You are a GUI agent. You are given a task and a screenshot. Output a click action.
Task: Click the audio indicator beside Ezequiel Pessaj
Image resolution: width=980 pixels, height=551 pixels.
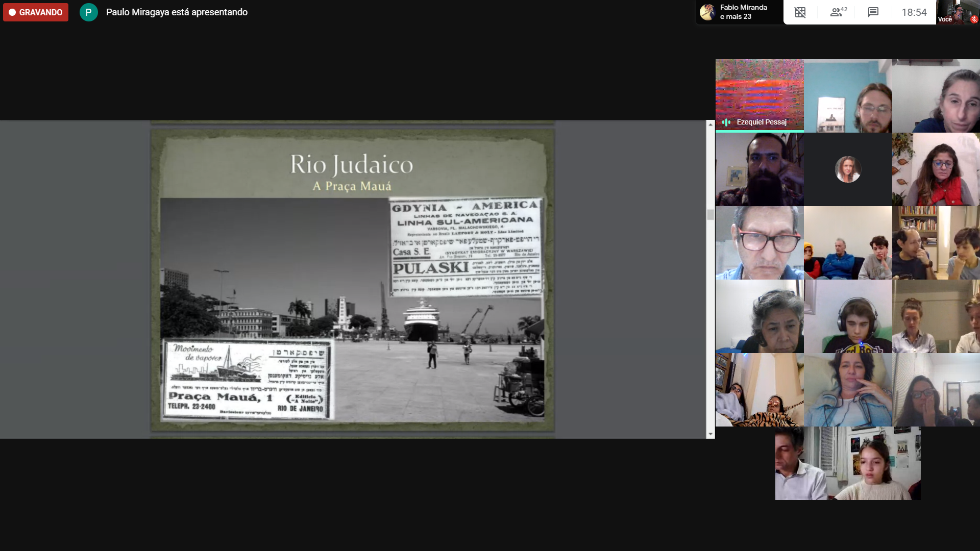click(x=726, y=122)
